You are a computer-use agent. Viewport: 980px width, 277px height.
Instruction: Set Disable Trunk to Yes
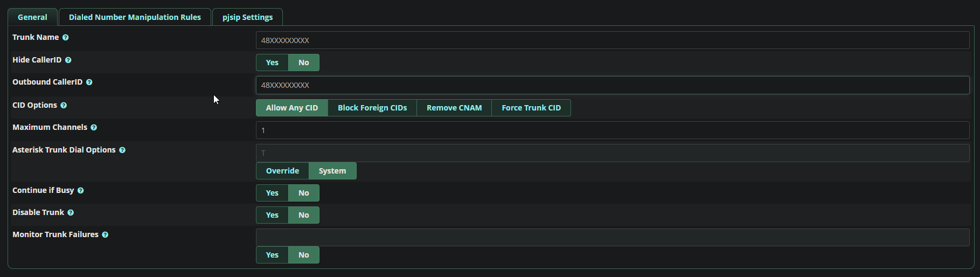[272, 215]
